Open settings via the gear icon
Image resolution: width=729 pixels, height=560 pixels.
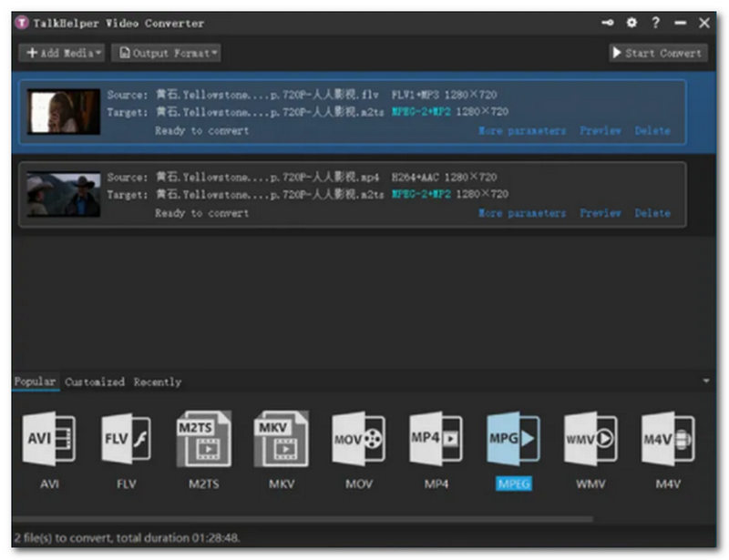coord(631,22)
